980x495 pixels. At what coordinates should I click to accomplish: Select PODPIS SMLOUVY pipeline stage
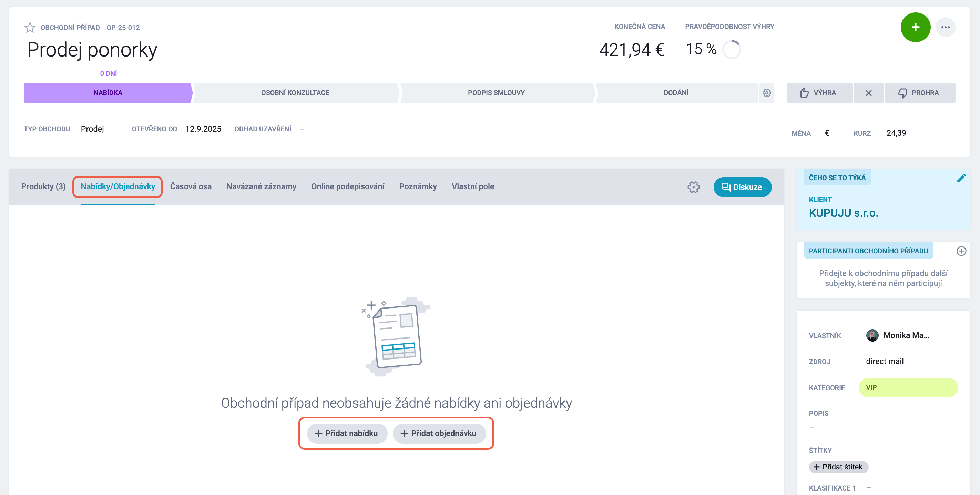496,93
